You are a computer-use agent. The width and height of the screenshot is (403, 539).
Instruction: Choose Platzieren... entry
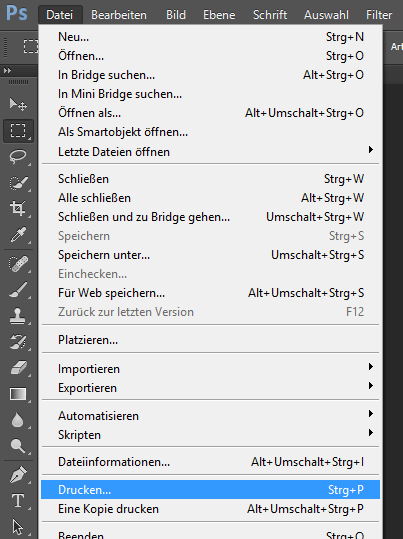(x=210, y=340)
